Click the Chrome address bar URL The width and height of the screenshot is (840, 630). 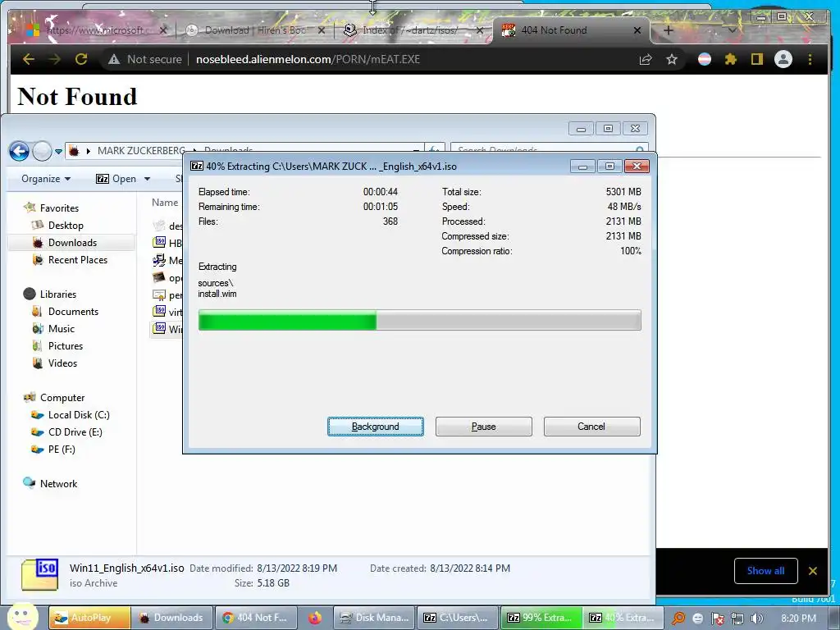pos(308,59)
